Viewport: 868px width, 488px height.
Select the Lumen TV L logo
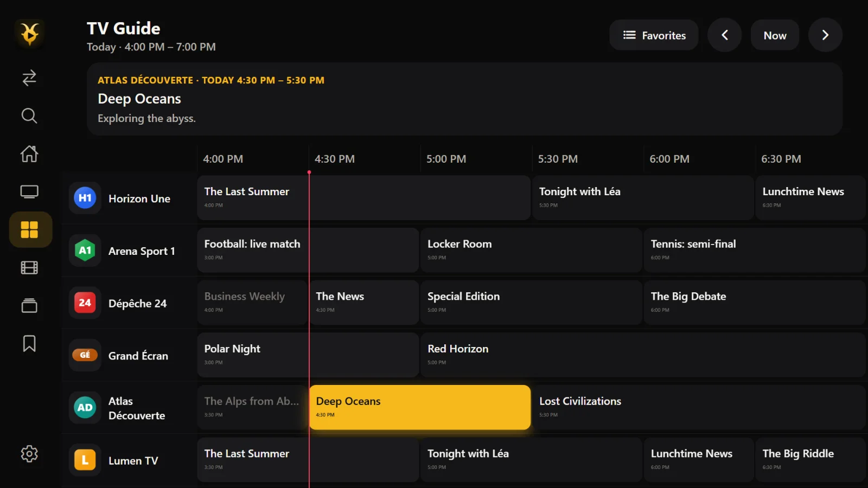(85, 460)
